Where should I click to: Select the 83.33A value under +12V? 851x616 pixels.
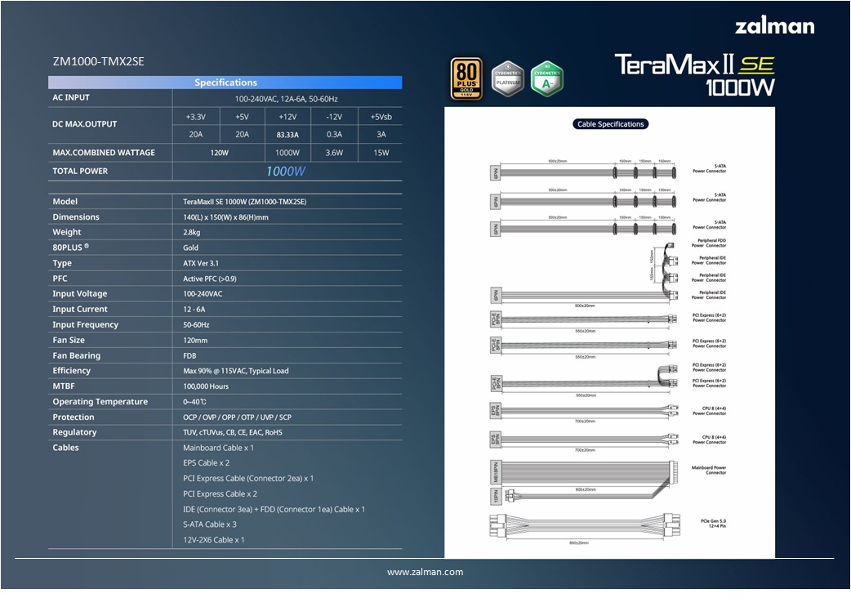click(x=287, y=135)
